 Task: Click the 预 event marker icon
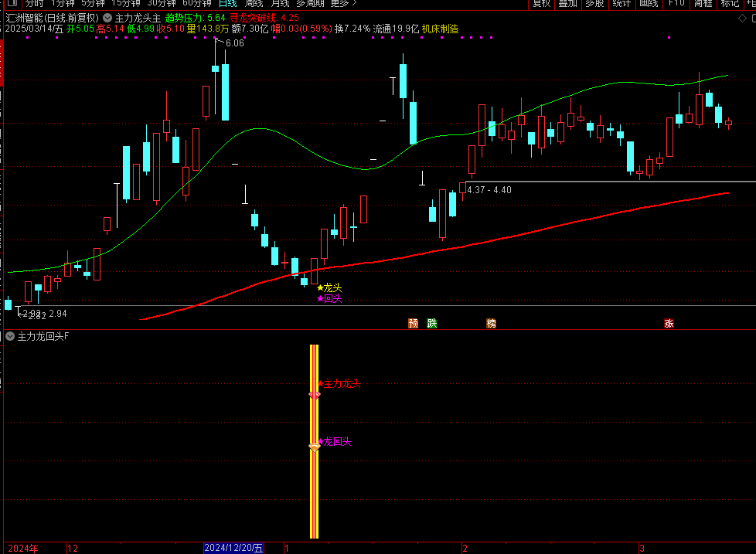[413, 324]
